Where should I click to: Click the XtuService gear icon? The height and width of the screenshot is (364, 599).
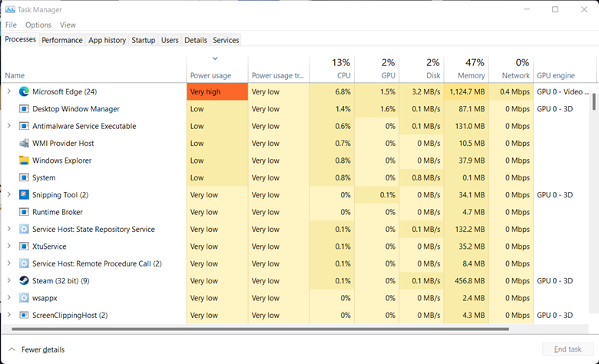click(x=24, y=247)
